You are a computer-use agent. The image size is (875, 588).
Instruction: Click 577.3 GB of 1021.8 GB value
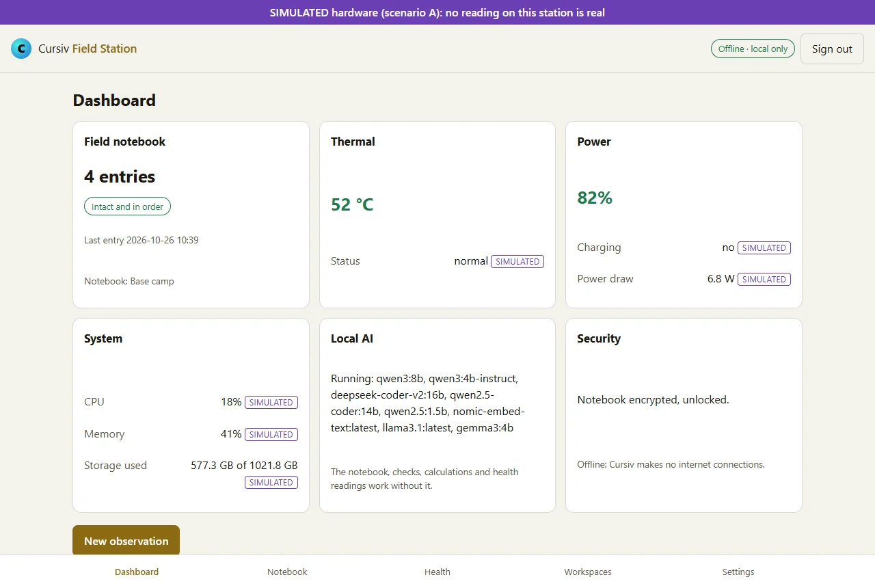point(244,466)
